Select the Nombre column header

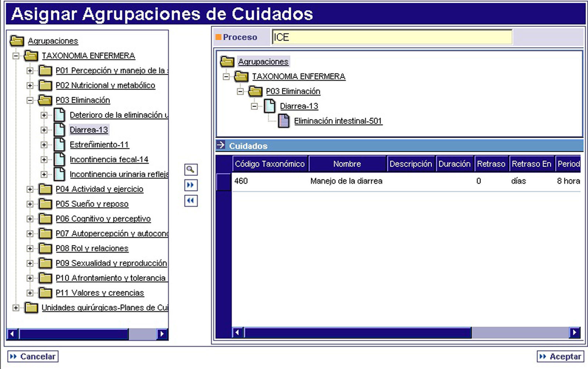coord(347,164)
